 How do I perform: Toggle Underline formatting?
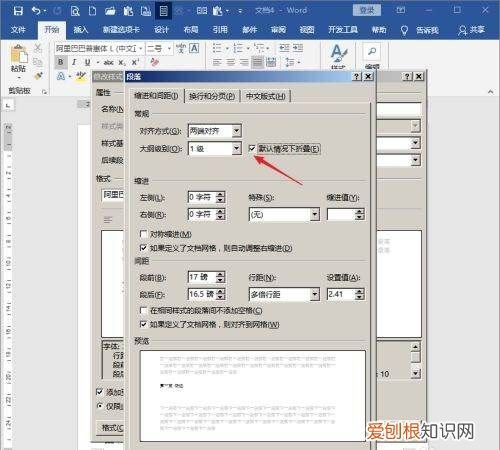click(x=87, y=62)
